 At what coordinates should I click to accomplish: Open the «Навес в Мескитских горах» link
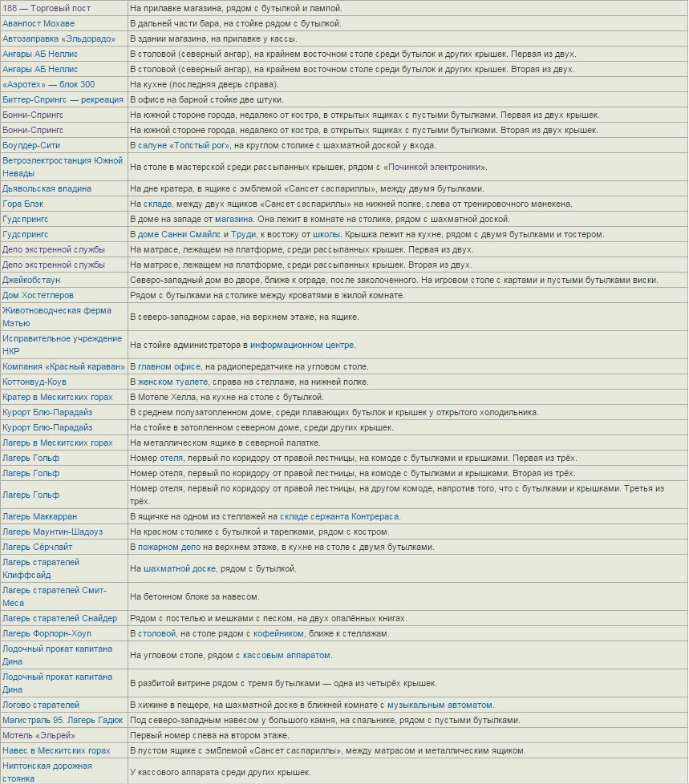(56, 751)
